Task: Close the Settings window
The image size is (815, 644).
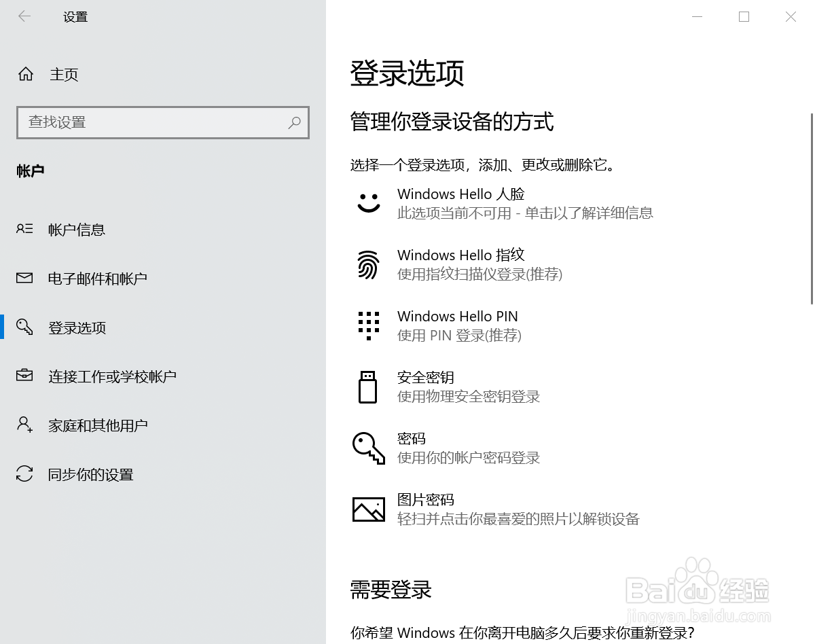Action: 791,17
